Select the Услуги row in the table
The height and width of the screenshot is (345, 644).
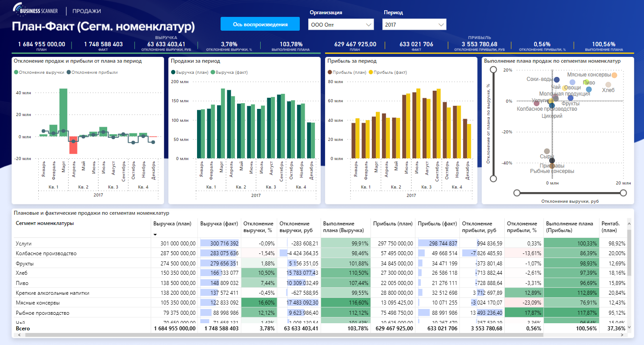320,243
